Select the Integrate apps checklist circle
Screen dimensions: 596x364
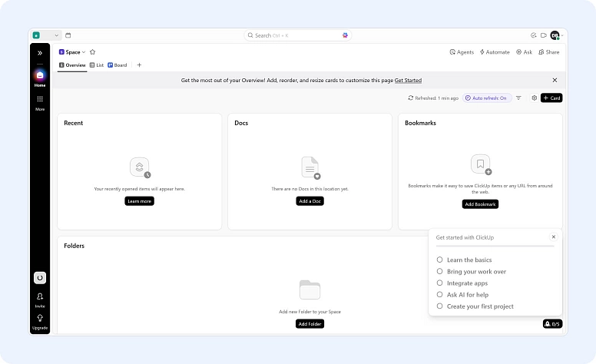click(440, 283)
